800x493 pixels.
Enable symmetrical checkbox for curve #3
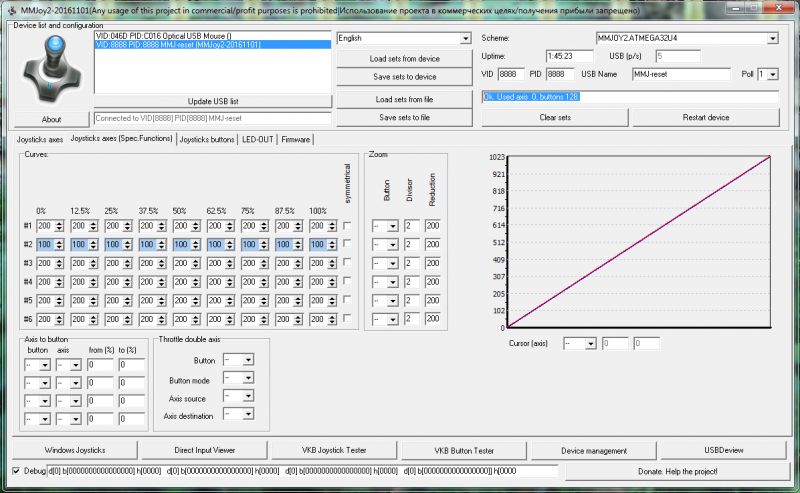347,262
